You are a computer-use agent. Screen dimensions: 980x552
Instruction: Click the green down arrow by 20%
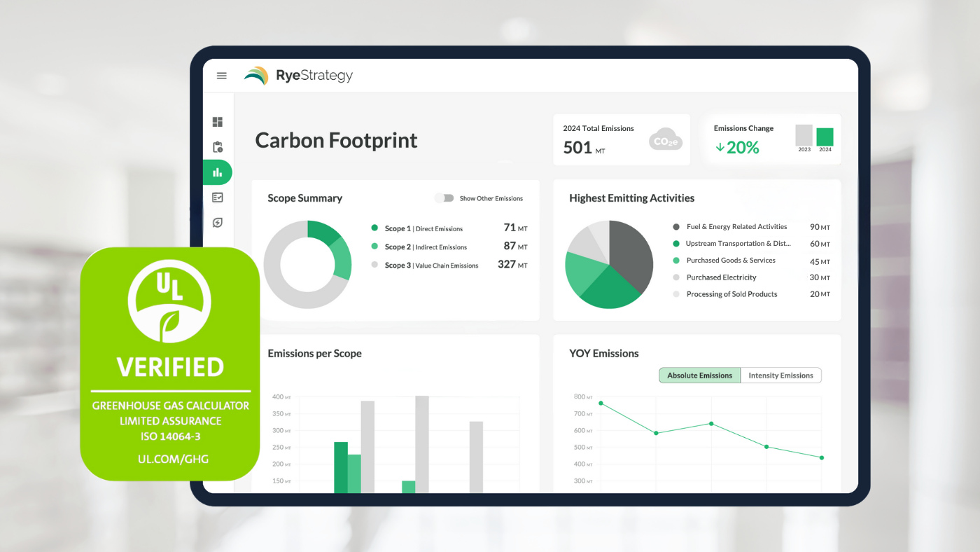click(x=720, y=147)
